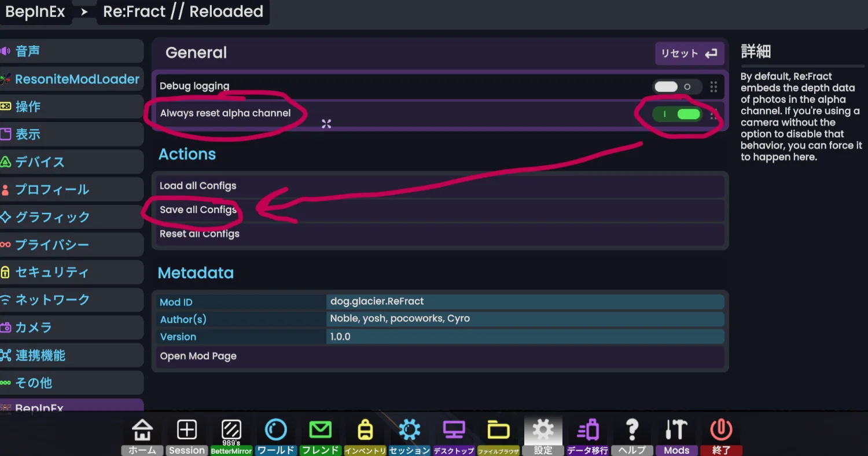868x456 pixels.
Task: Click Load all Configs
Action: pos(198,186)
